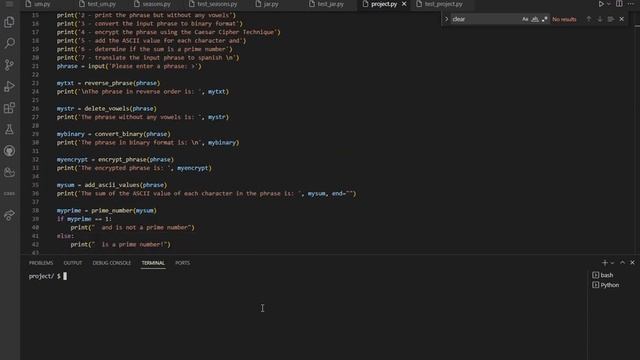This screenshot has width=640, height=360.
Task: Open the Run and Debug view
Action: (x=9, y=86)
